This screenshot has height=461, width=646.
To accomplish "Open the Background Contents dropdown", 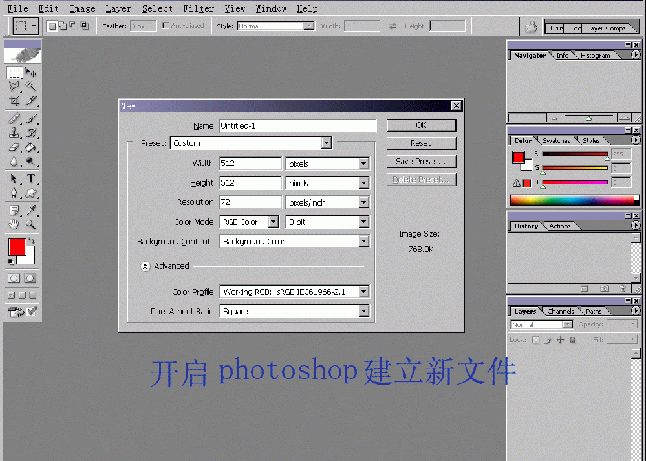I will [363, 241].
